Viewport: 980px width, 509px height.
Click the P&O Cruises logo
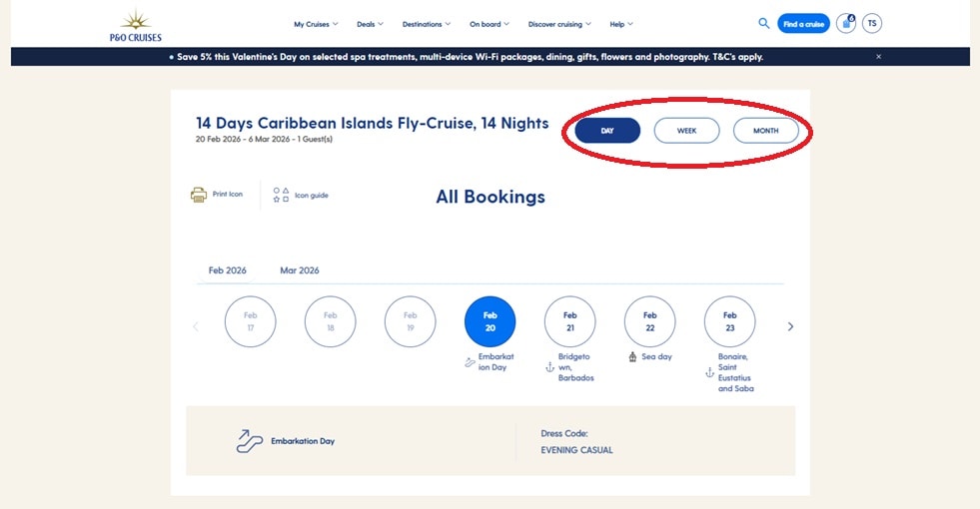point(136,26)
